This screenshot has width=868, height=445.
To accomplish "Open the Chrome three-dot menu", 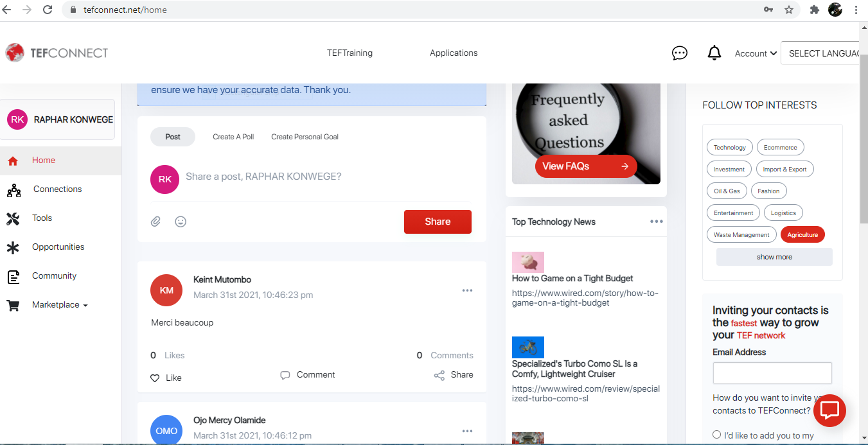I will [856, 10].
